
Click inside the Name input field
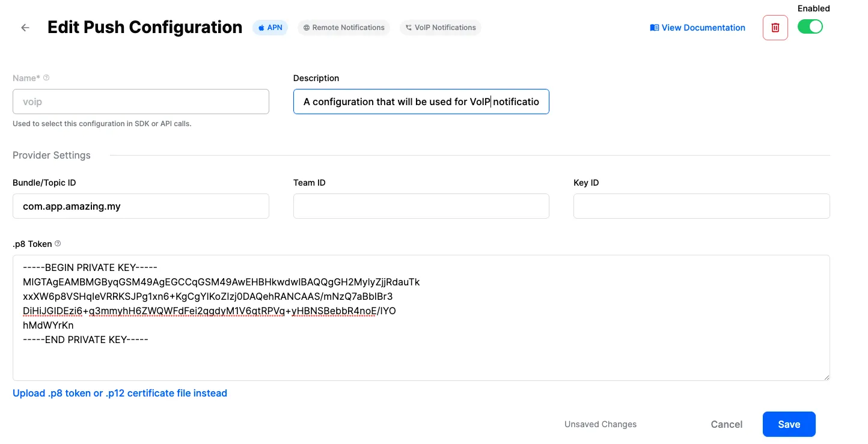[x=141, y=102]
